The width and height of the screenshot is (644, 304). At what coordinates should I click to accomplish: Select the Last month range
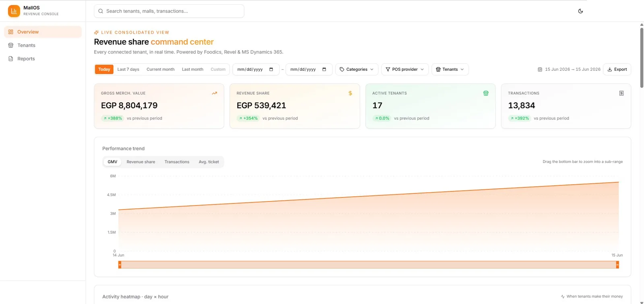coord(192,69)
